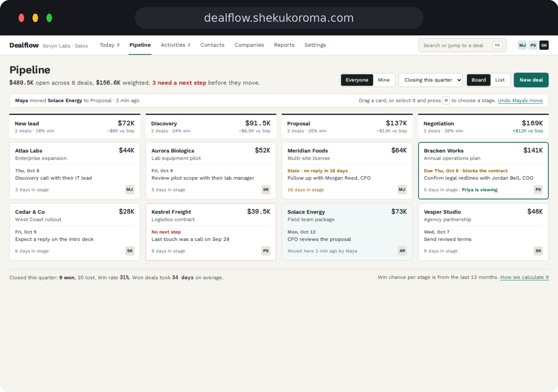Select the Everyone filter toggle

pyautogui.click(x=357, y=80)
